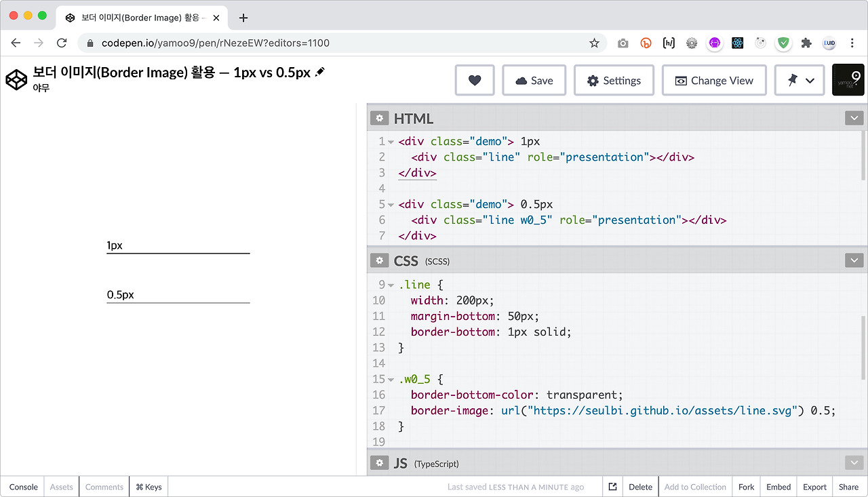Open the pin dropdown menu
868x497 pixels.
[800, 80]
